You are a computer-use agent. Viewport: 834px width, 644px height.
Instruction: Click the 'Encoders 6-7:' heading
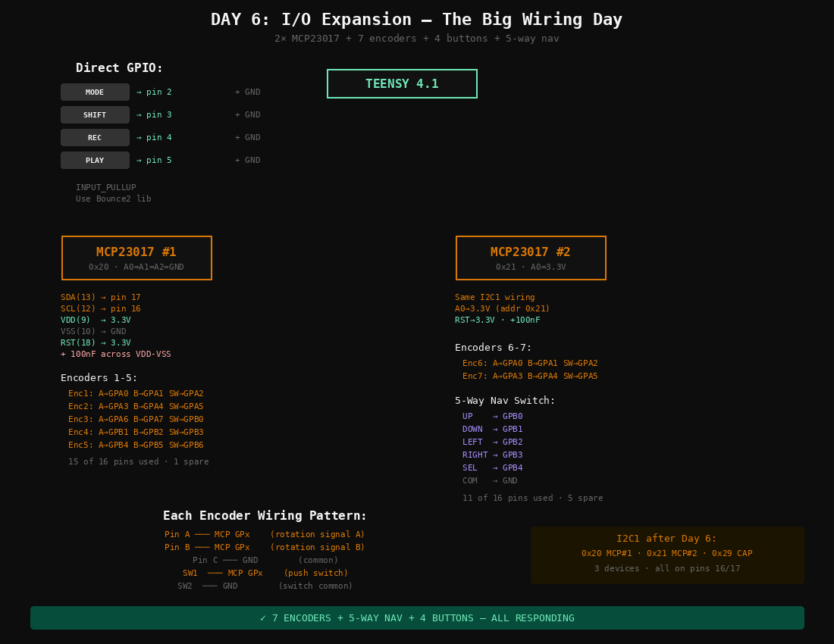[493, 348]
